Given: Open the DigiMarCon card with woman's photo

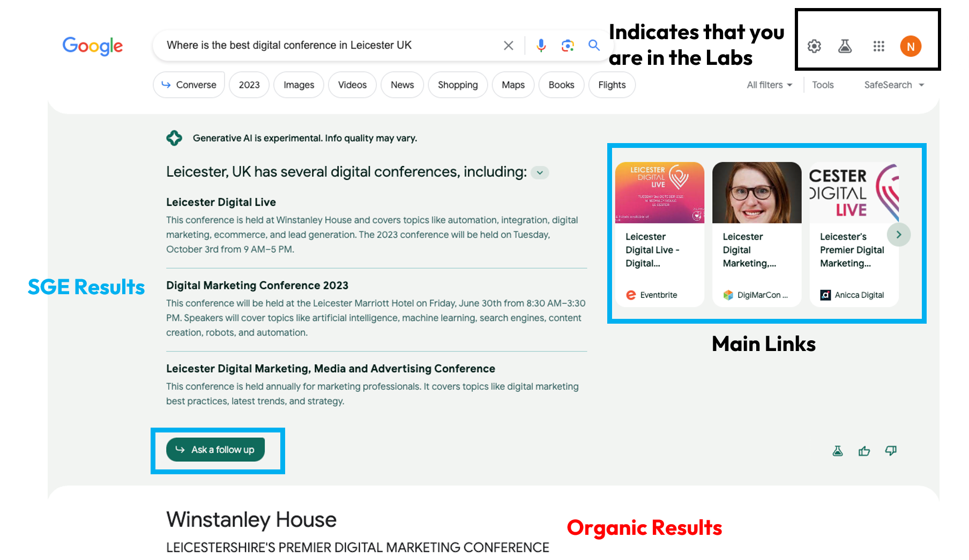Looking at the screenshot, I should (757, 192).
